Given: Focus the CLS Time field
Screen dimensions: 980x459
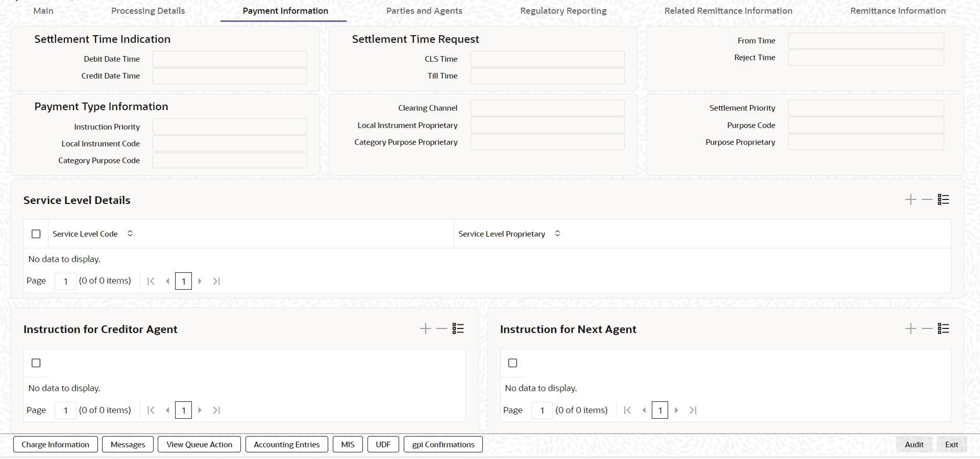Looking at the screenshot, I should (547, 59).
